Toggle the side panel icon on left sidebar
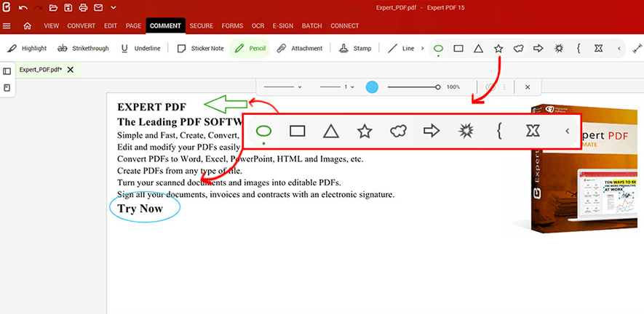Viewport: 644px width, 314px height. 7,71
